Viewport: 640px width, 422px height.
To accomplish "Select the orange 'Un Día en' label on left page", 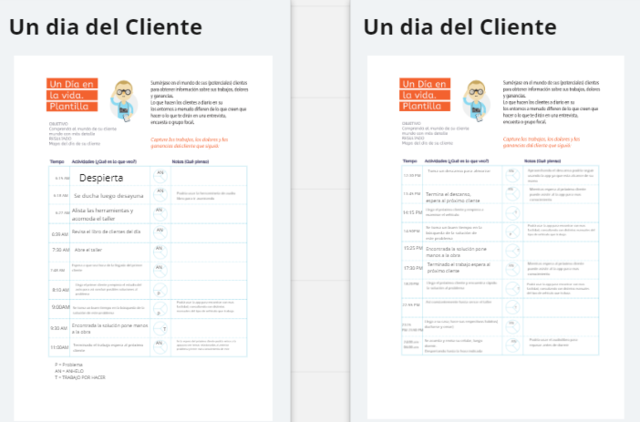I will [x=72, y=84].
